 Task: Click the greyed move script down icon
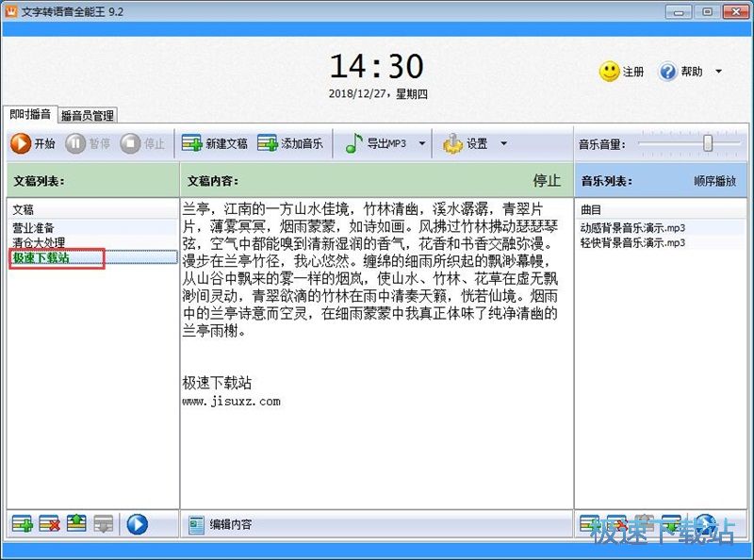pyautogui.click(x=104, y=524)
